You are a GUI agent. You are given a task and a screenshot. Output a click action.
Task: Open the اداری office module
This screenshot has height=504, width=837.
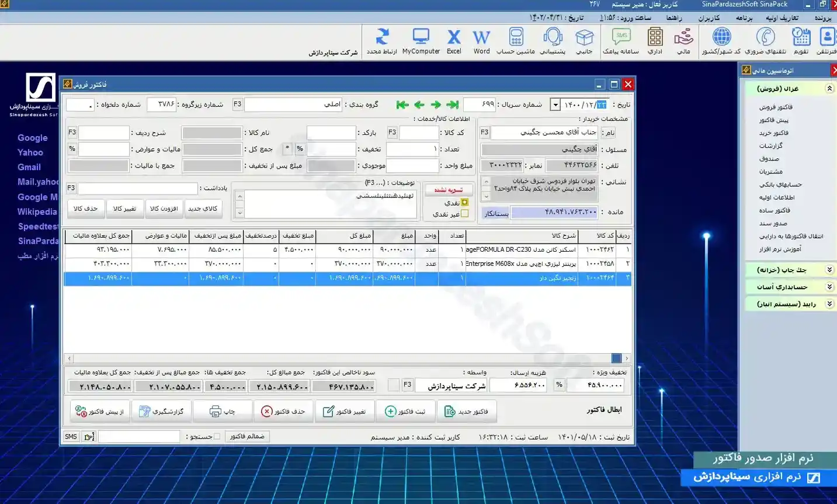655,41
